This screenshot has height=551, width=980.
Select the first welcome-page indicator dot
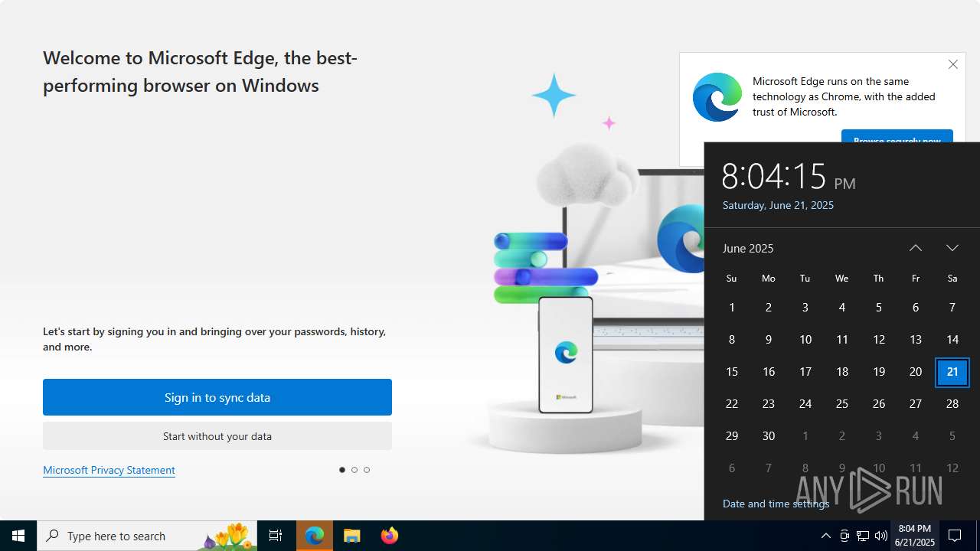pyautogui.click(x=342, y=470)
